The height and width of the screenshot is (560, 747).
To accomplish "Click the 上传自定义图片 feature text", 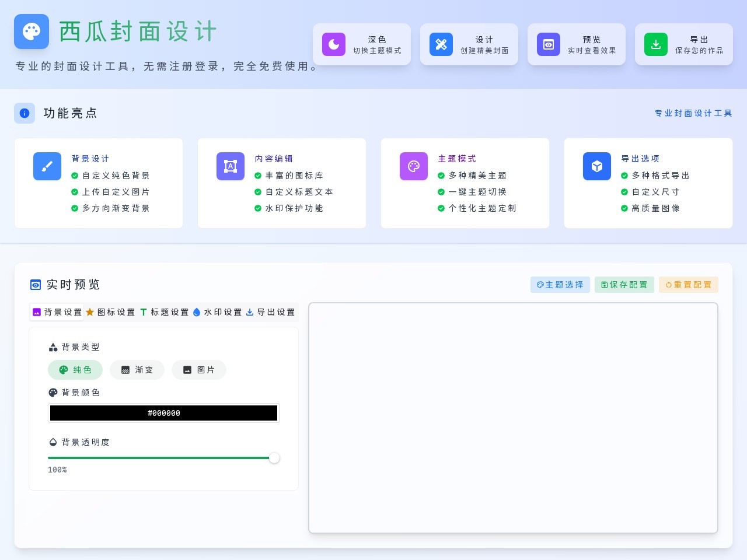I will pos(116,192).
